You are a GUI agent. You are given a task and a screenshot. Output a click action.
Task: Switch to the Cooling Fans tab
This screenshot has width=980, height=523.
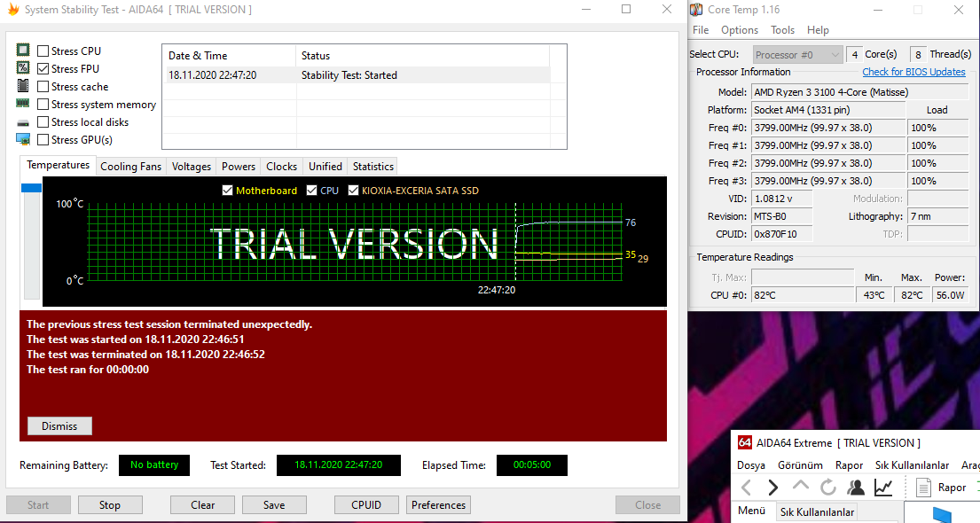(x=130, y=167)
